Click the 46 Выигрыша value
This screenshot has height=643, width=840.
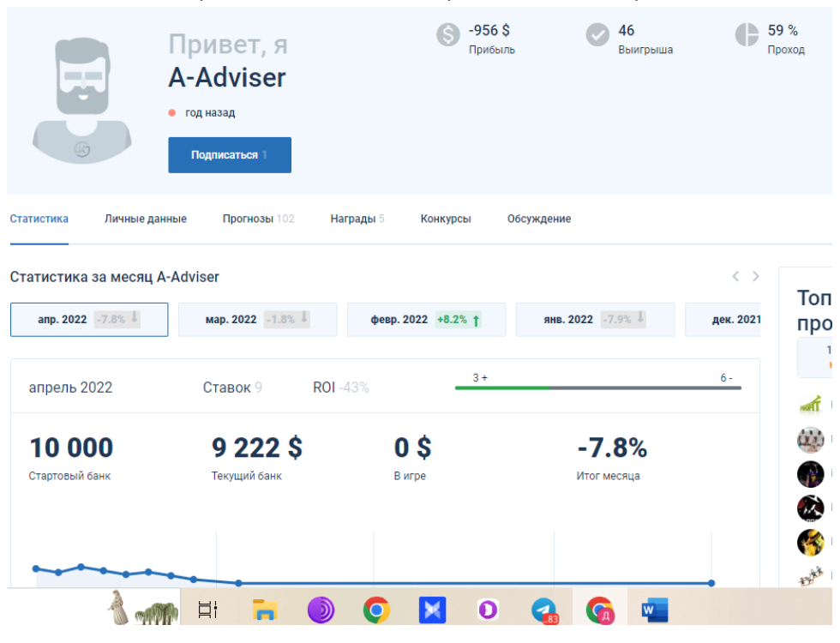627,31
